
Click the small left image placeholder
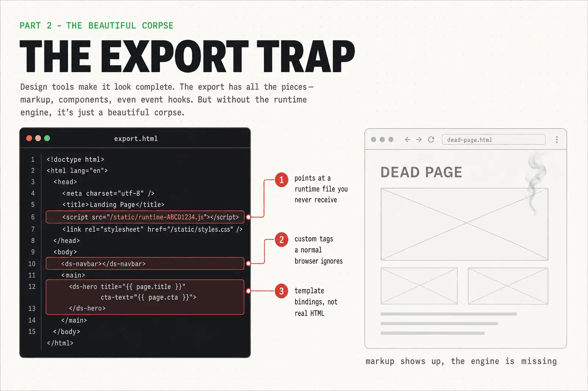419,286
